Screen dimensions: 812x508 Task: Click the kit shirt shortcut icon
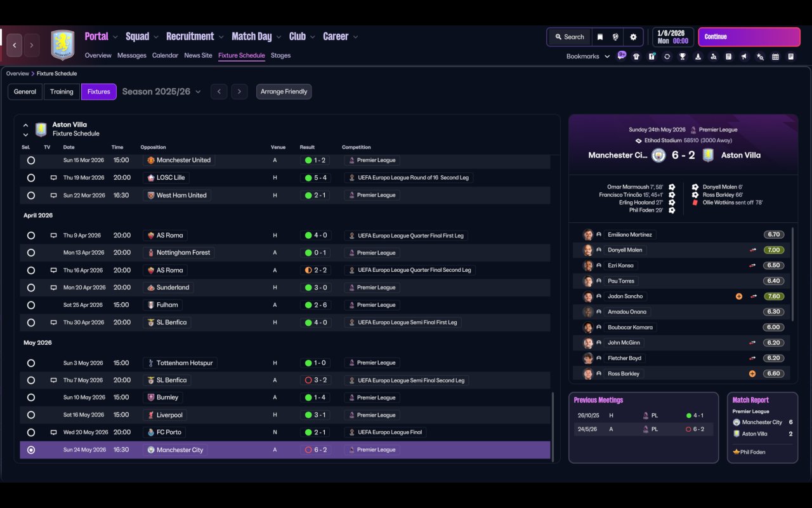pyautogui.click(x=636, y=57)
